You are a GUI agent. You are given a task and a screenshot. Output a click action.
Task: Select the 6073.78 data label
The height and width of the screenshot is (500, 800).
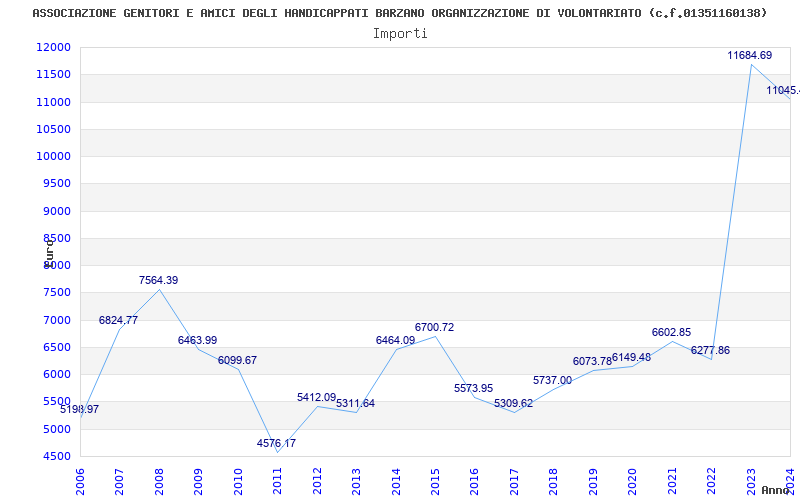click(592, 361)
